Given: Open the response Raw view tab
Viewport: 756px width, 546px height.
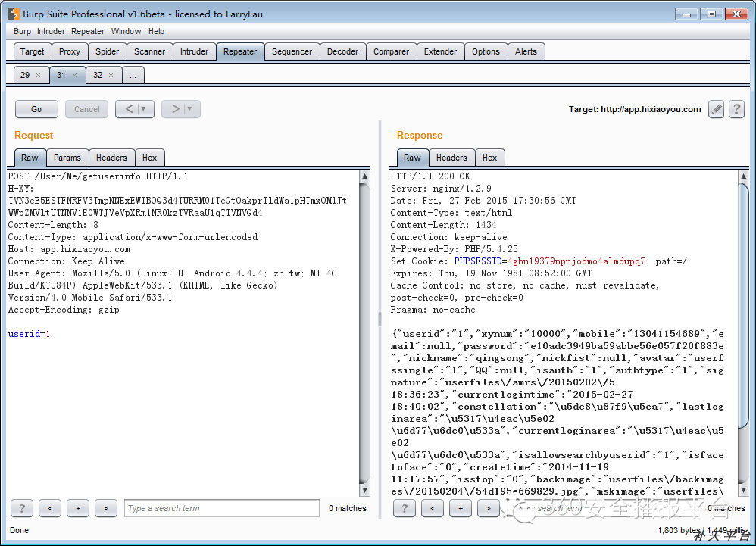Looking at the screenshot, I should (x=412, y=158).
